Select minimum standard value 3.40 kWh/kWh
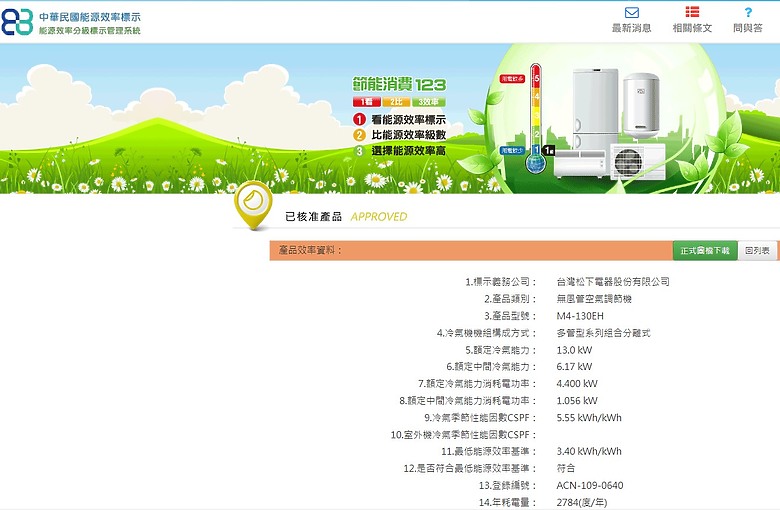 [x=589, y=451]
